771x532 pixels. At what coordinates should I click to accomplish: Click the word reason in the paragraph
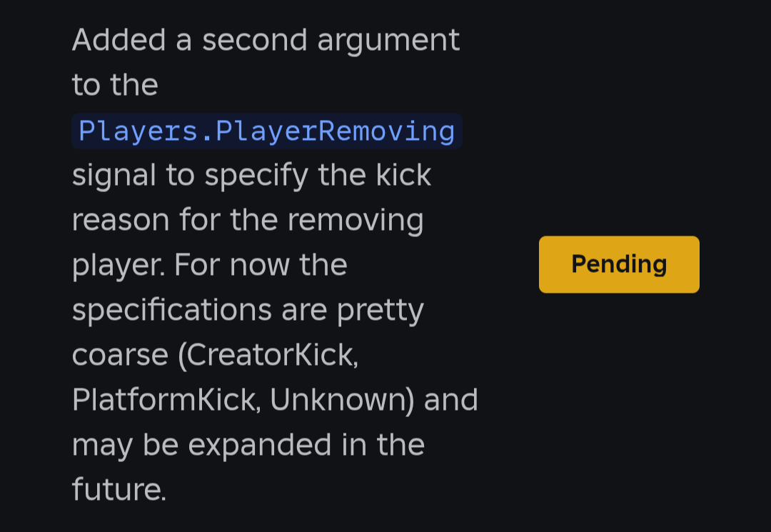[x=121, y=220]
